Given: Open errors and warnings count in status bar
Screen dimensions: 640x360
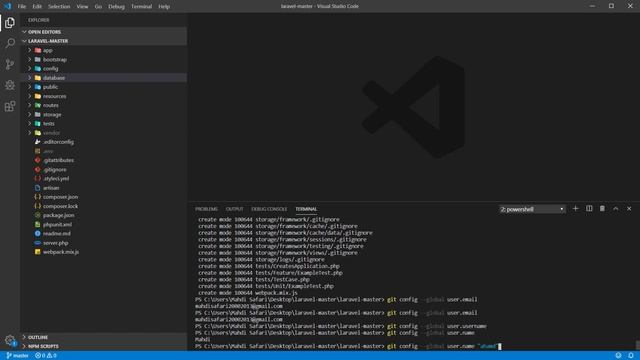Looking at the screenshot, I should coord(46,356).
